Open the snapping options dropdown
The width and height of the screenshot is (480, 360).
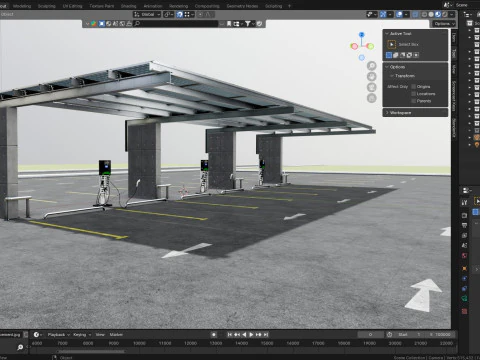click(189, 14)
